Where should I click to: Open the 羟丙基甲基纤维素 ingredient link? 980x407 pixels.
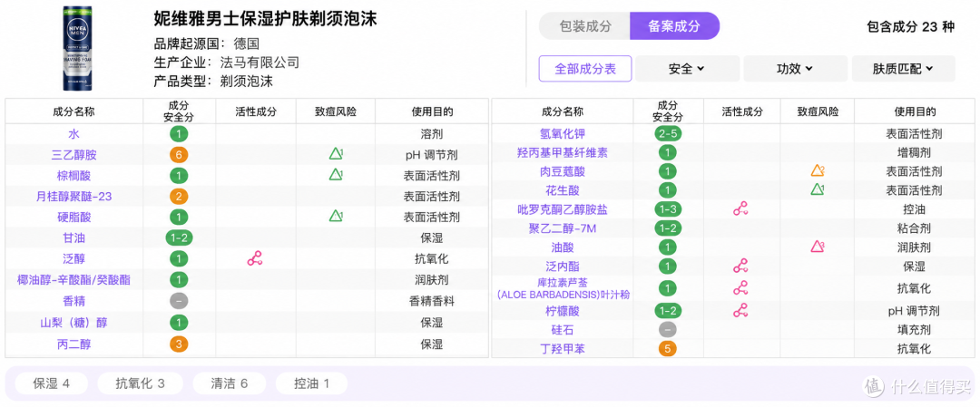tap(563, 152)
